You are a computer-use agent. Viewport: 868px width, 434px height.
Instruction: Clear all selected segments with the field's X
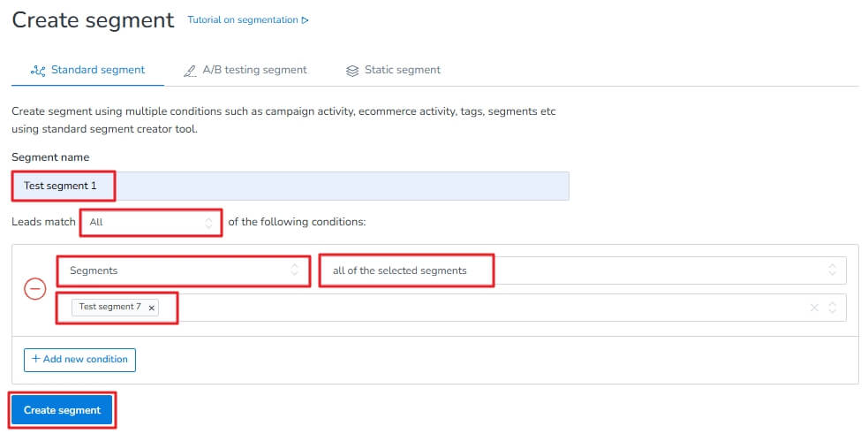pos(814,308)
